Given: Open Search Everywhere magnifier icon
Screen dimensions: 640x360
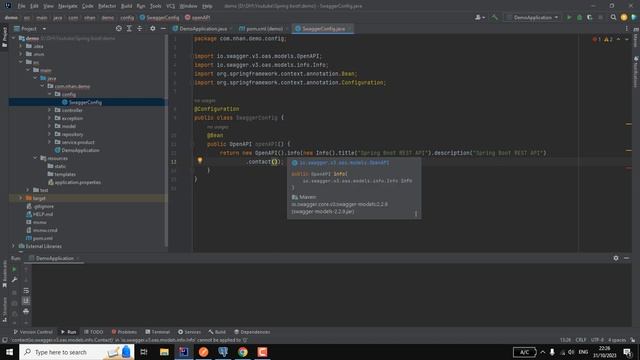Looking at the screenshot, I should point(613,18).
